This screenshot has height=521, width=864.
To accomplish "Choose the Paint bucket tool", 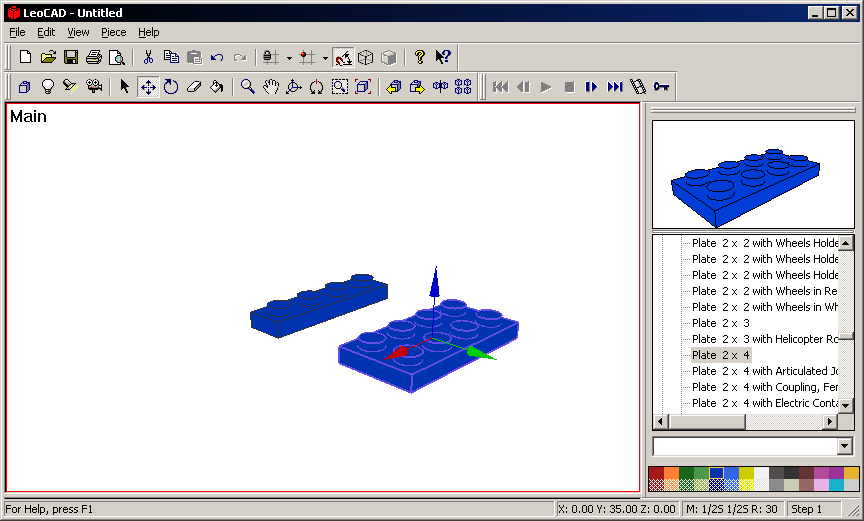I will click(x=216, y=87).
